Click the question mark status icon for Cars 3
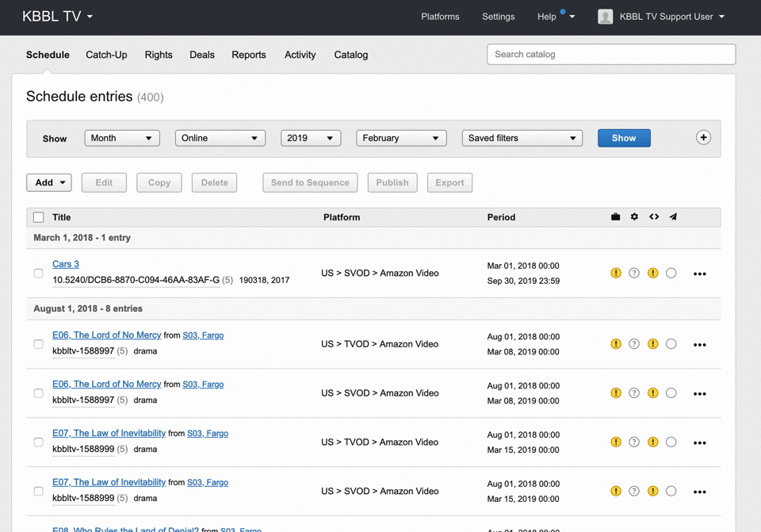The image size is (761, 532). click(x=634, y=273)
